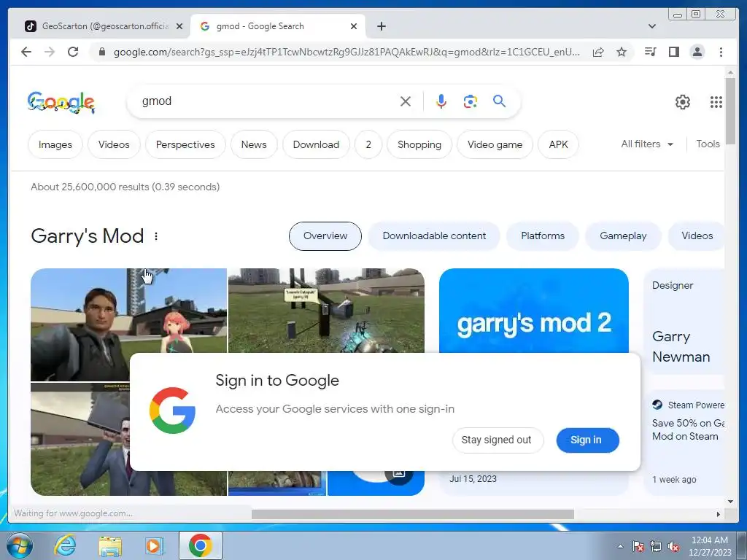Screen dimensions: 747x560
Task: Open Videos tab in Garry's Mod panel
Action: point(696,236)
